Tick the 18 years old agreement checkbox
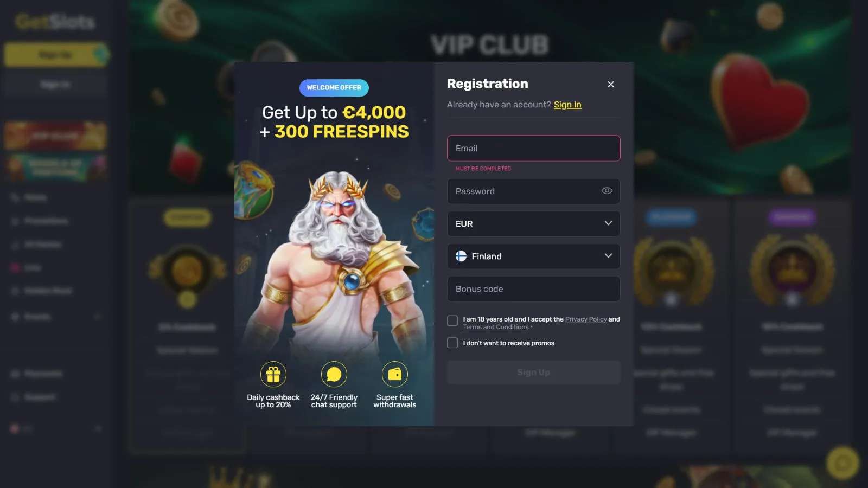 [x=452, y=320]
